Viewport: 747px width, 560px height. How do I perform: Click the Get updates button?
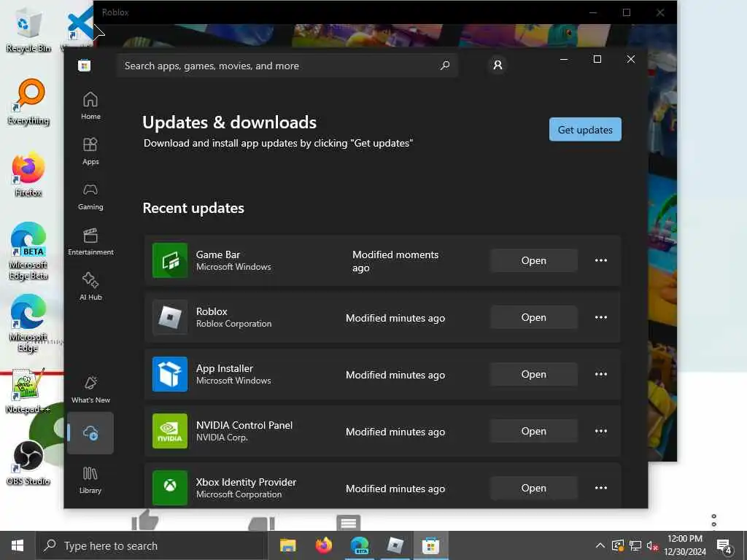[585, 130]
